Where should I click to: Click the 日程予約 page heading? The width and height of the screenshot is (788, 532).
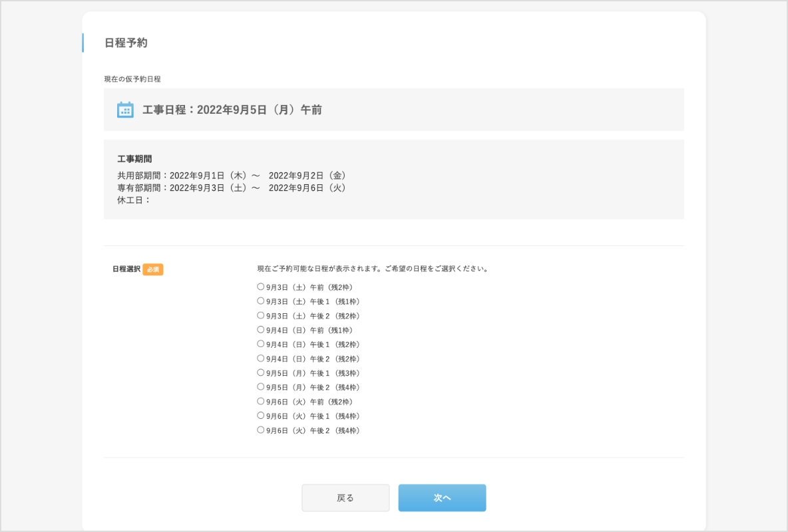(x=126, y=43)
